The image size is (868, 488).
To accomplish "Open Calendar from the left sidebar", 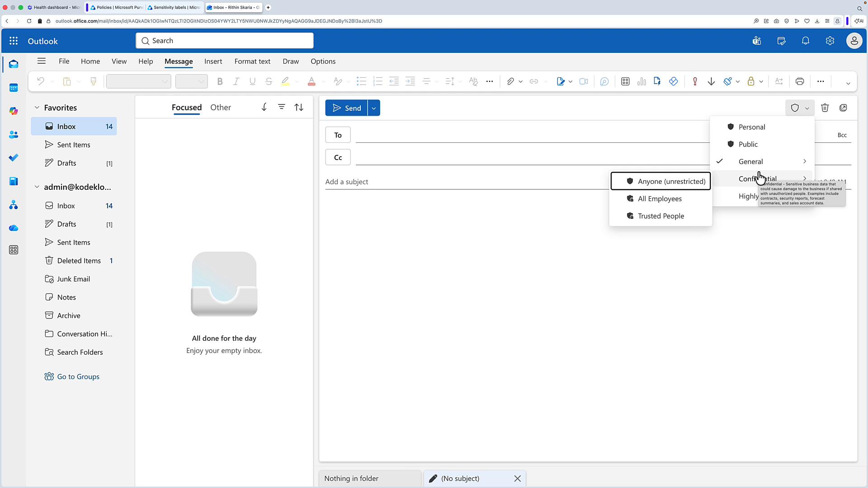I will click(x=14, y=88).
